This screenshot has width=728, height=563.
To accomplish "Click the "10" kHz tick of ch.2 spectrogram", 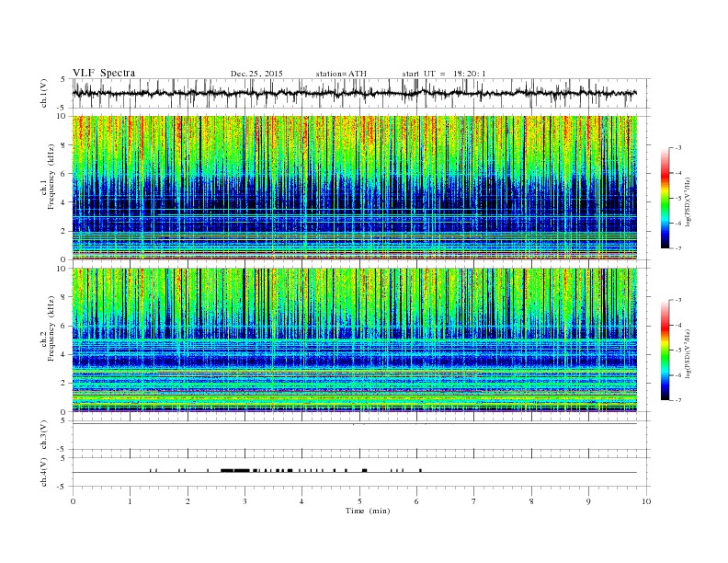I will (x=62, y=269).
